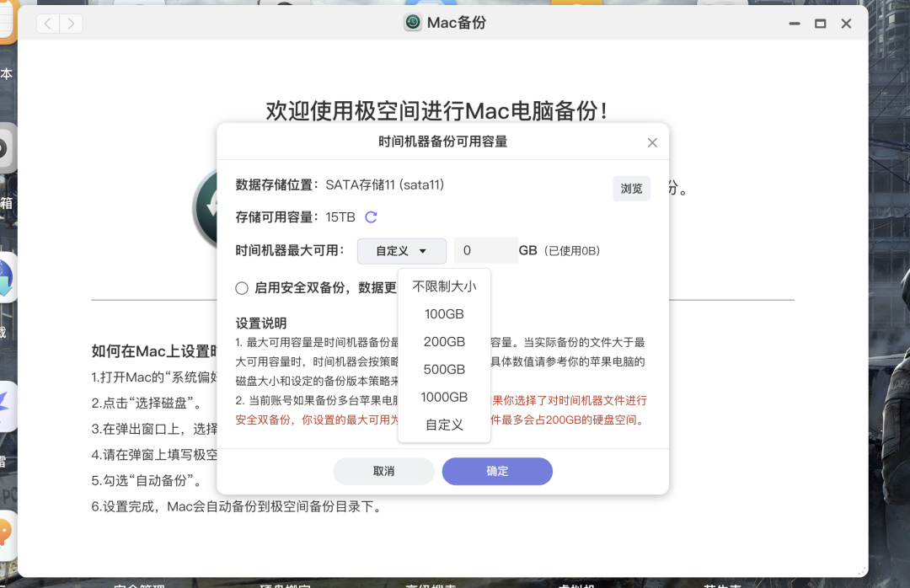Click the 5.勾选“自动备份” instruction line
The width and height of the screenshot is (910, 588).
point(148,481)
